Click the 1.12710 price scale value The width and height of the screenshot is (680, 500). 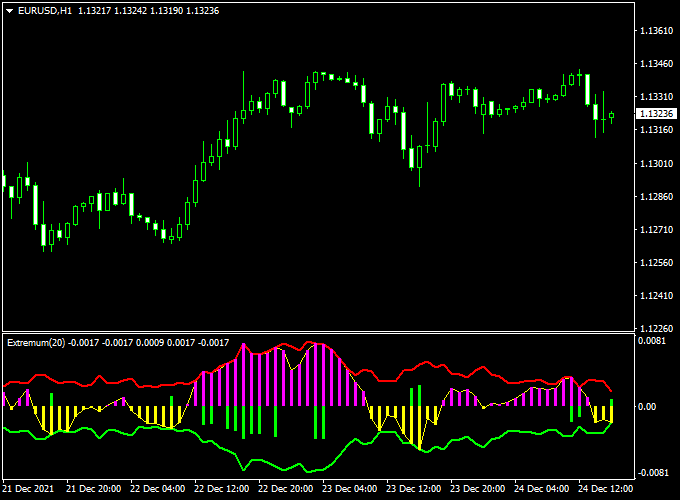(657, 229)
